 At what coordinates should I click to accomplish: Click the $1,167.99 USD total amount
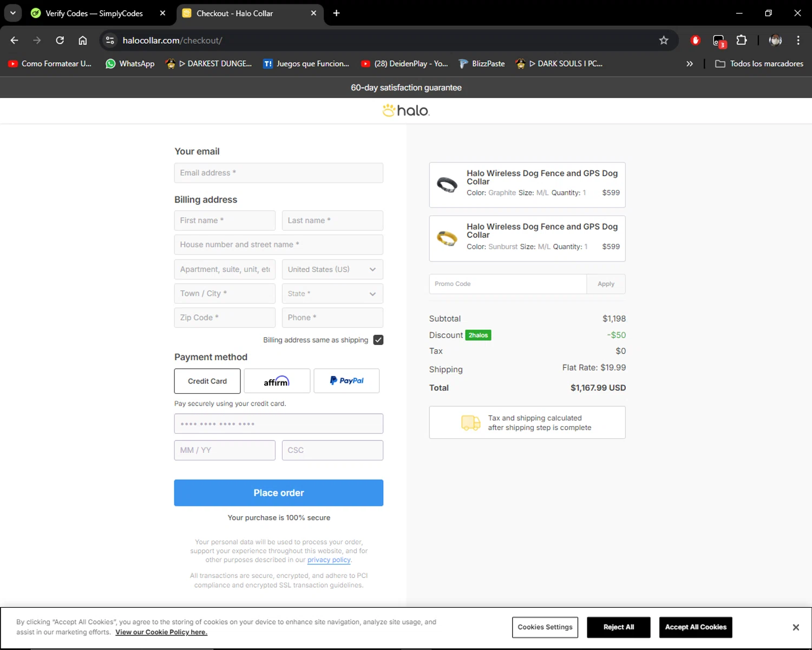598,388
